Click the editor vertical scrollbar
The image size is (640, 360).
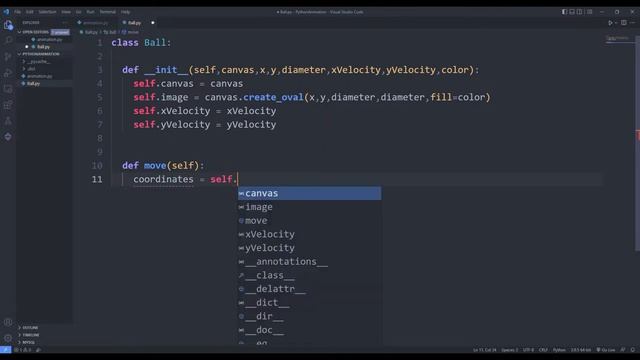click(638, 143)
